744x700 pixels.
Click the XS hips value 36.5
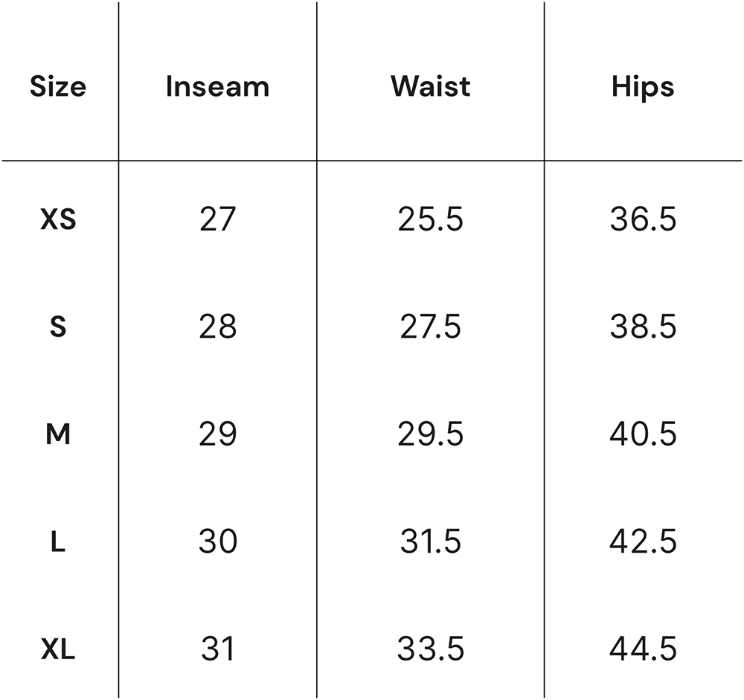point(643,219)
